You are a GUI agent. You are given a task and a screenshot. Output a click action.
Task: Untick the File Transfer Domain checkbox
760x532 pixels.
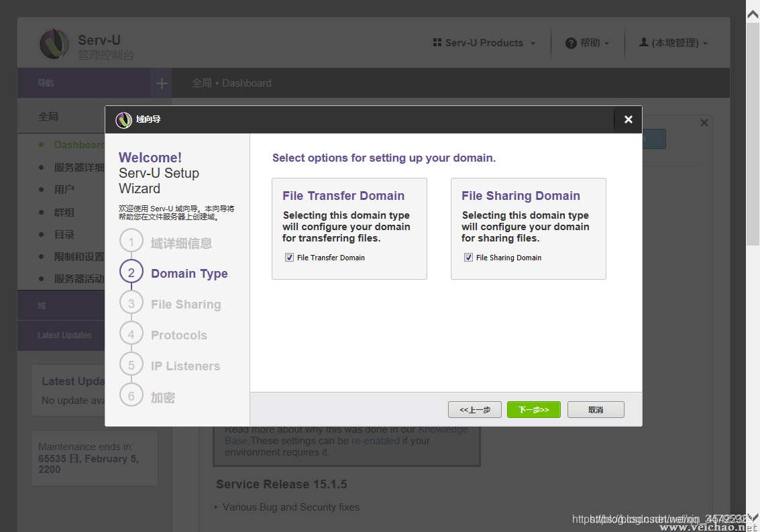(289, 258)
